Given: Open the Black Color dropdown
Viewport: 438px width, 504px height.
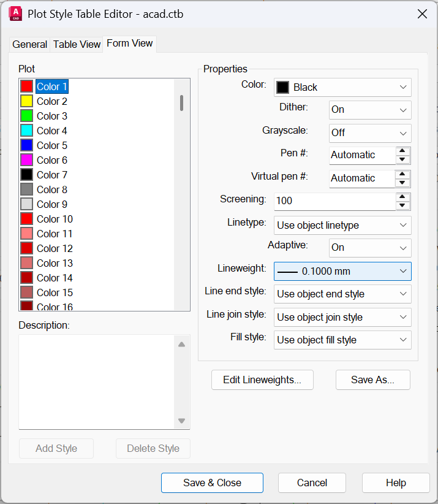Looking at the screenshot, I should pos(342,87).
